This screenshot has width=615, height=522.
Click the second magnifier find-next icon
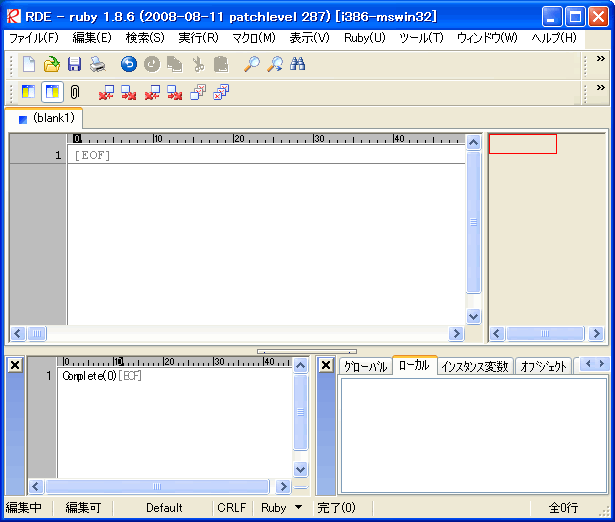point(275,64)
